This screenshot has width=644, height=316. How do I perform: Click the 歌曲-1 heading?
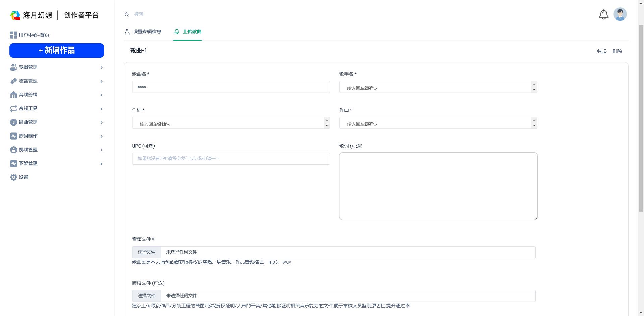click(x=139, y=51)
